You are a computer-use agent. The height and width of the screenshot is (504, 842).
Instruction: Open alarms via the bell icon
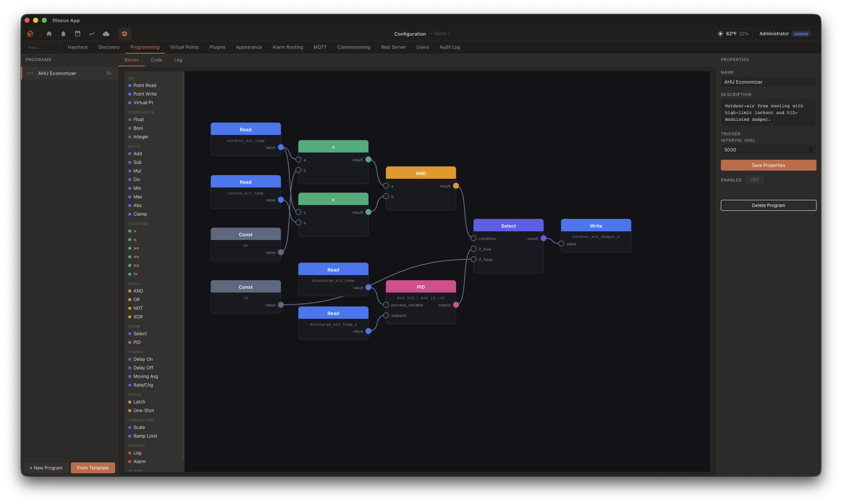pyautogui.click(x=63, y=34)
